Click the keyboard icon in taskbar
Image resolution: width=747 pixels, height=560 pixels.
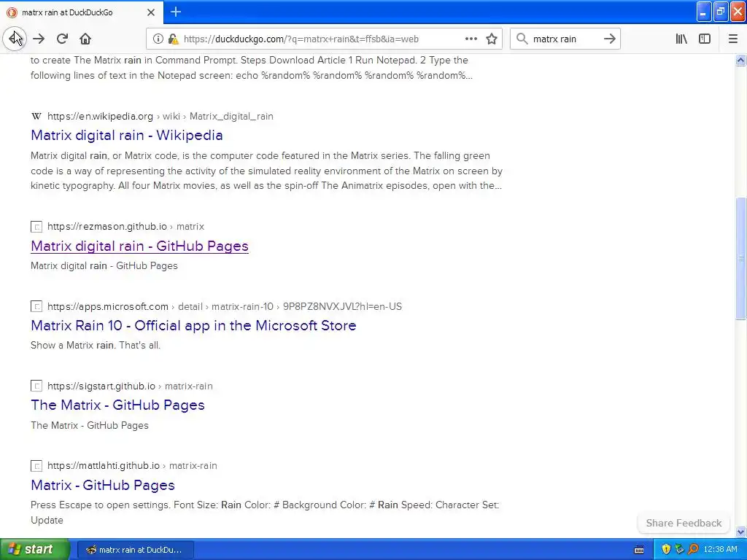(x=639, y=550)
